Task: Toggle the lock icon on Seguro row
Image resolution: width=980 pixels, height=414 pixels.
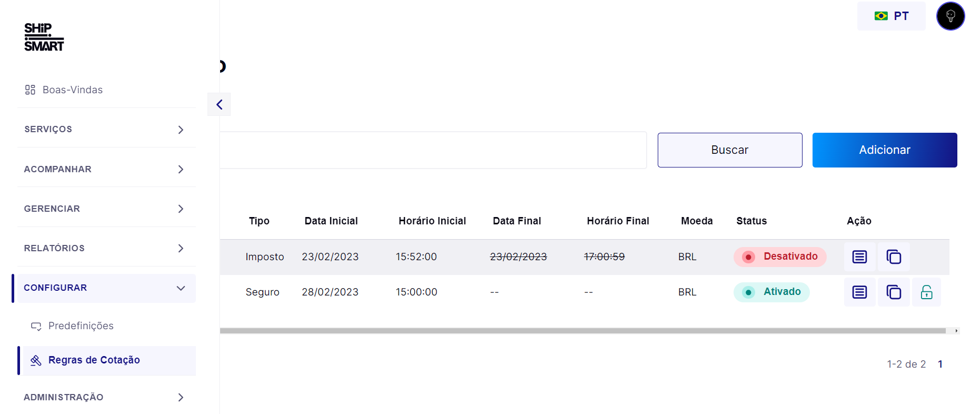Action: pyautogui.click(x=926, y=292)
